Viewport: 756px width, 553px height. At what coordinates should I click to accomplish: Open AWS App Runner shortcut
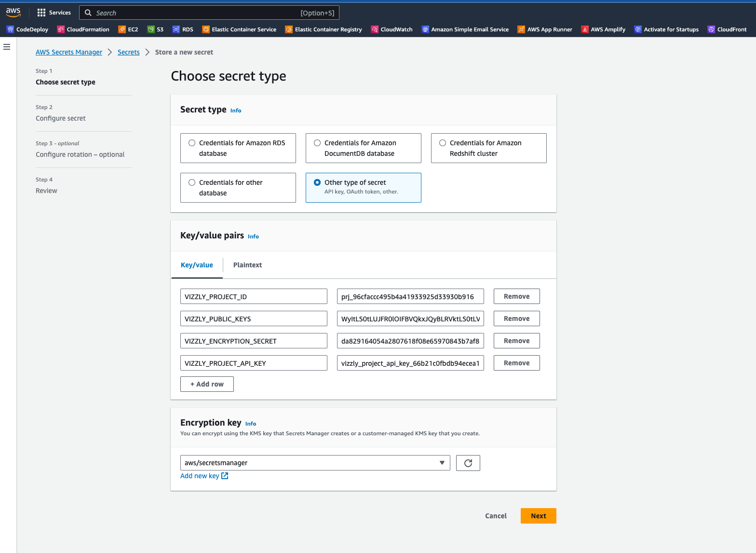[545, 29]
